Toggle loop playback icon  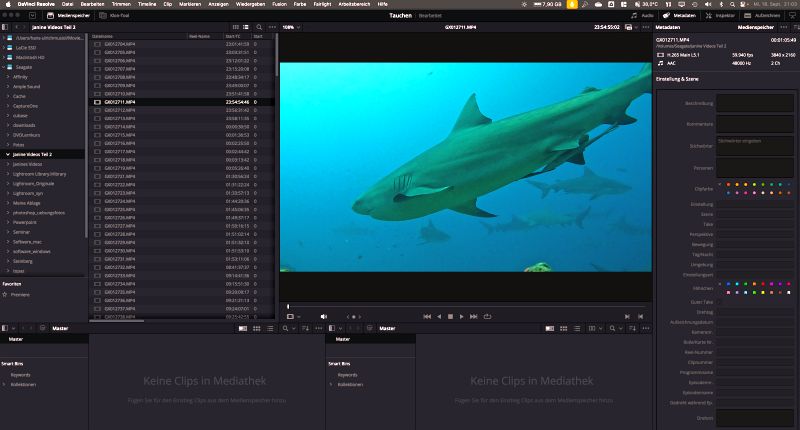pyautogui.click(x=487, y=317)
